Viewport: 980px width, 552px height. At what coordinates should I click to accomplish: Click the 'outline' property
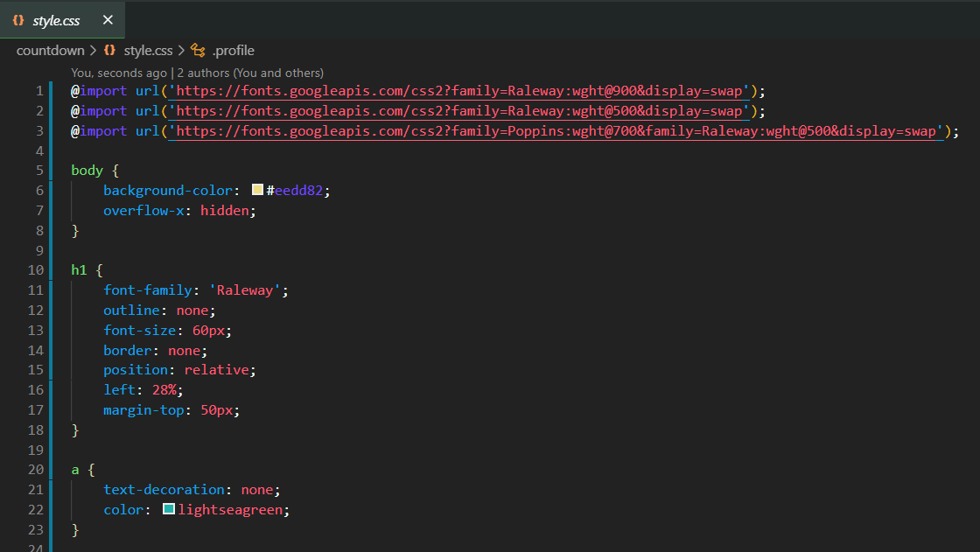click(x=131, y=310)
